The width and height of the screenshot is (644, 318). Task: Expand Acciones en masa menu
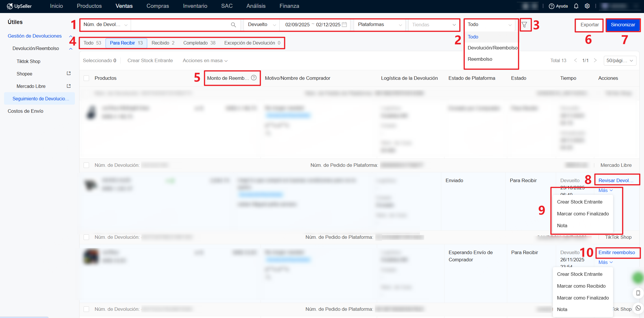[205, 60]
